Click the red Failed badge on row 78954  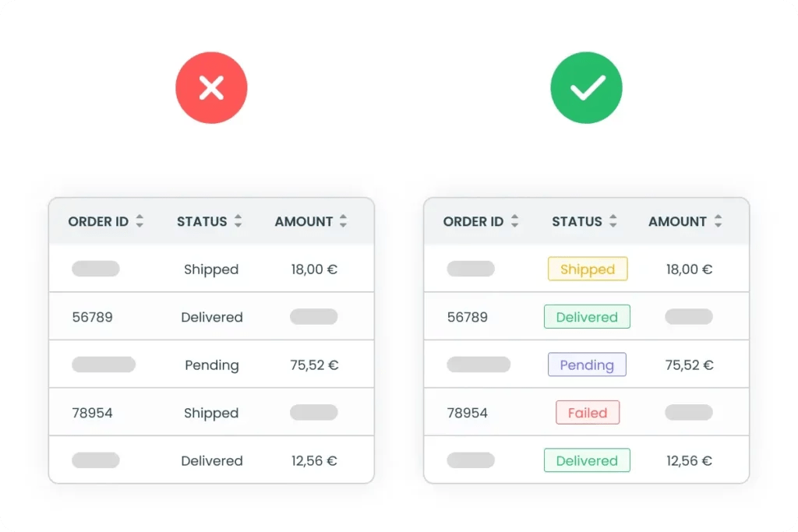click(587, 412)
